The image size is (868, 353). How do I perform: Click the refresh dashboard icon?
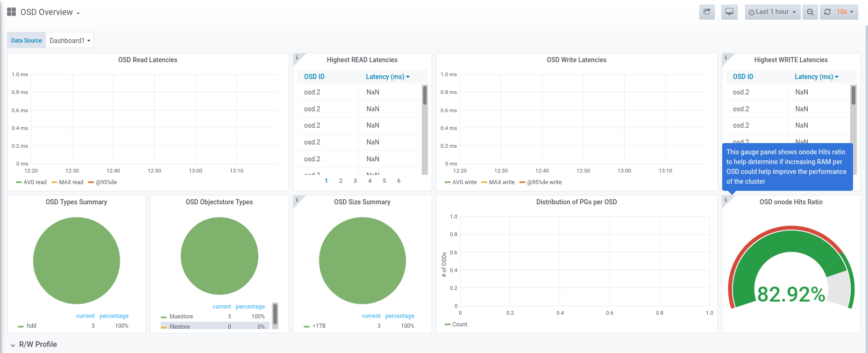click(827, 12)
